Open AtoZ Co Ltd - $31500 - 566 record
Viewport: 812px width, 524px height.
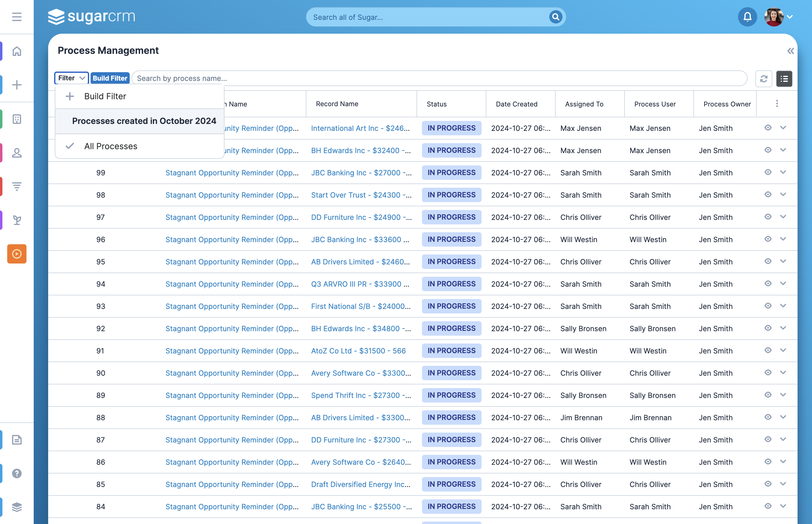tap(358, 351)
